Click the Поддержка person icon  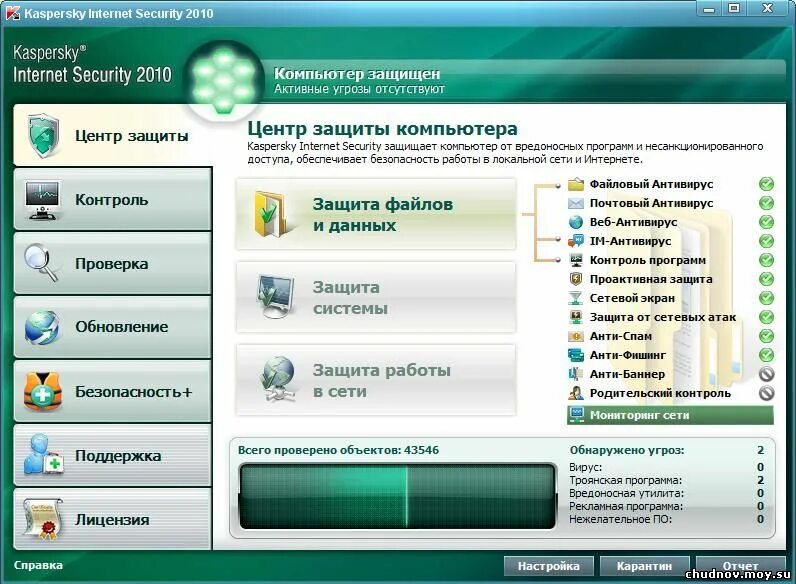coord(44,455)
